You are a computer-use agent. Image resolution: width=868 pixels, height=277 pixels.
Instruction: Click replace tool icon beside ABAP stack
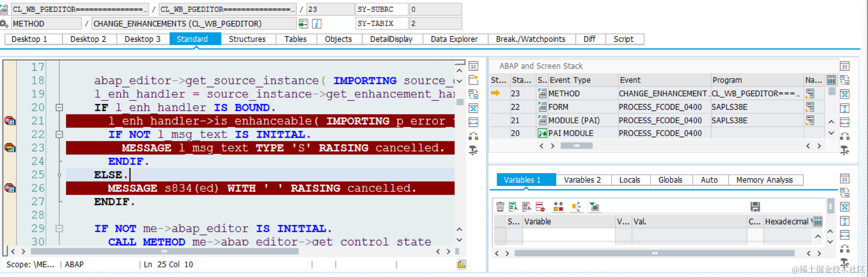pyautogui.click(x=845, y=80)
